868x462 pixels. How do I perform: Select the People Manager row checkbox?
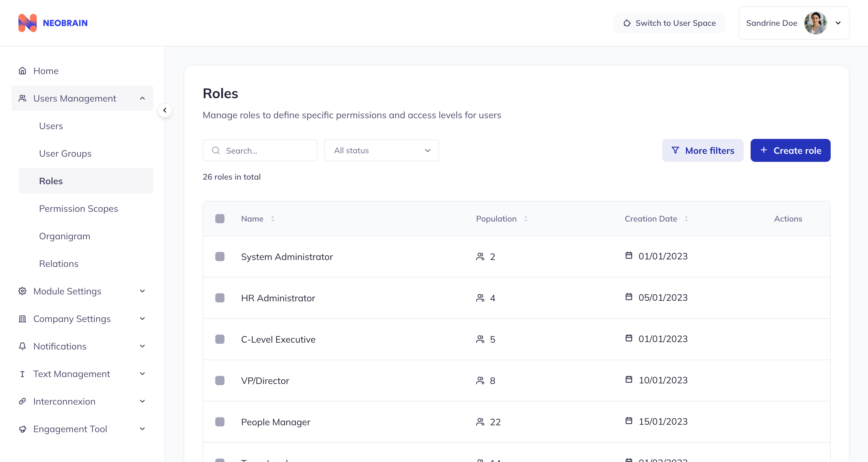220,422
